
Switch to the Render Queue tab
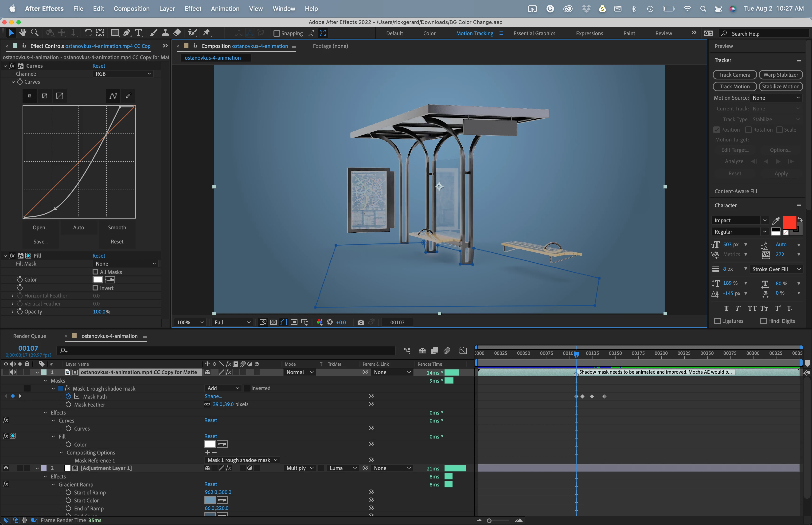[x=29, y=336]
